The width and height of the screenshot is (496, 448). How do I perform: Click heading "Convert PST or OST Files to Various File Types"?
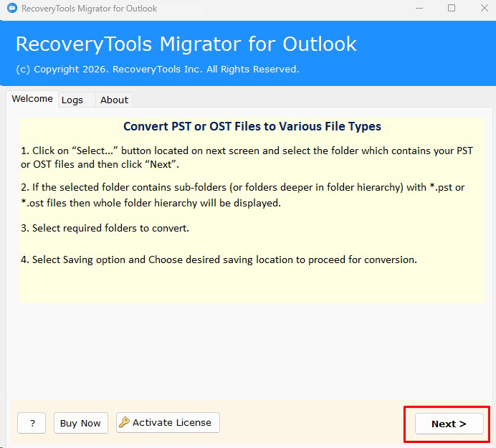252,126
